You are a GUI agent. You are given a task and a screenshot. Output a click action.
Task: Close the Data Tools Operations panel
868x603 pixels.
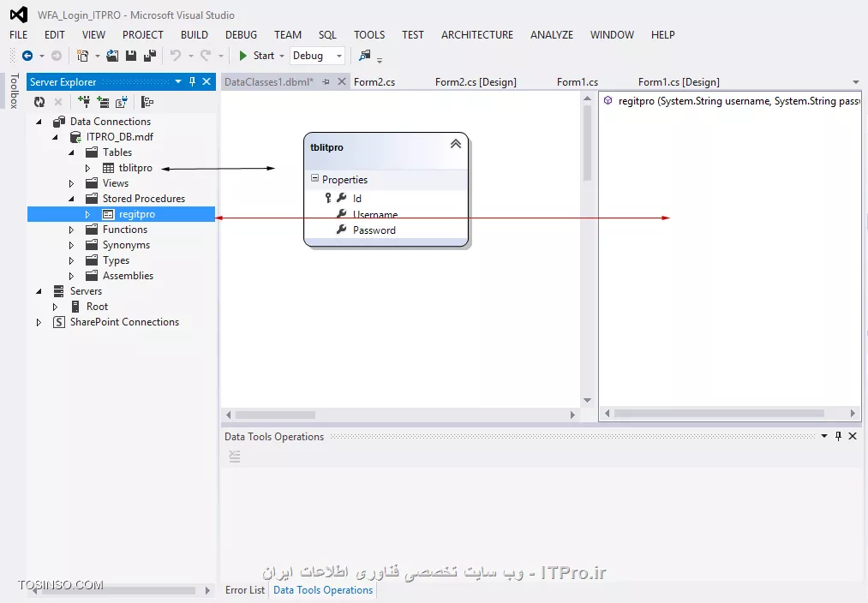click(853, 436)
